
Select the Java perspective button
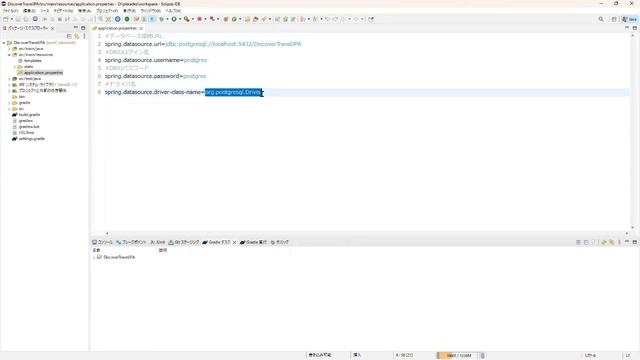[x=629, y=19]
